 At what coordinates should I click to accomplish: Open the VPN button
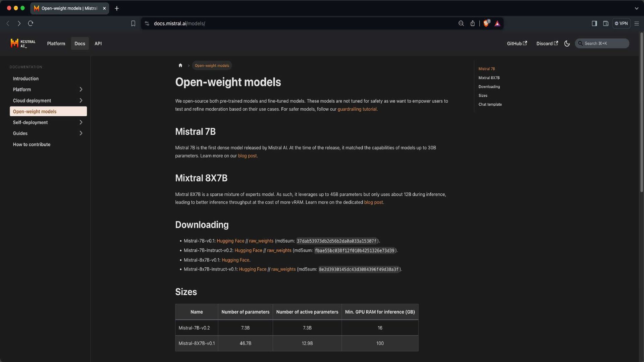621,23
